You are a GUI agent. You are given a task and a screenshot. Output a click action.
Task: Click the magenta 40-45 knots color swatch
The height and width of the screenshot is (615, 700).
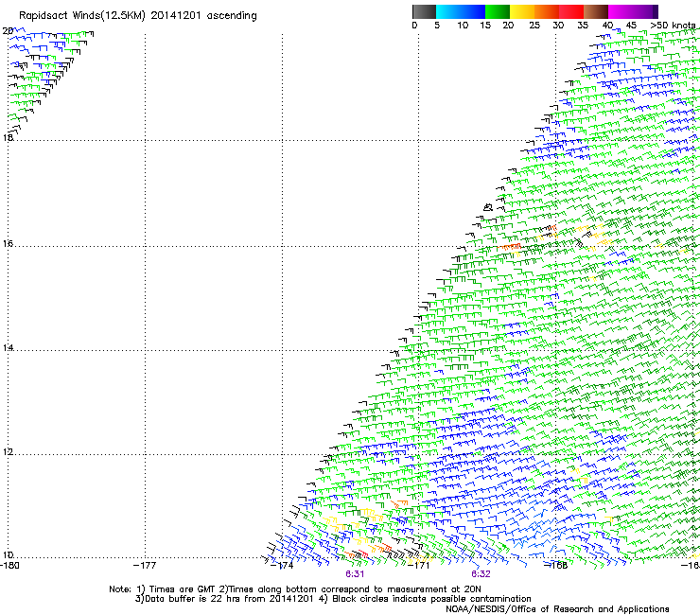(621, 11)
